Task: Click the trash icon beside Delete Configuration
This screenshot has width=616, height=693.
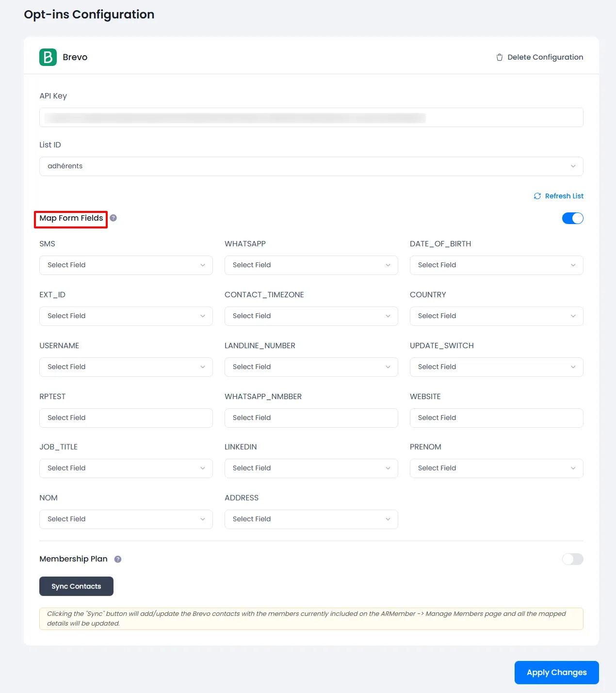Action: click(x=499, y=57)
